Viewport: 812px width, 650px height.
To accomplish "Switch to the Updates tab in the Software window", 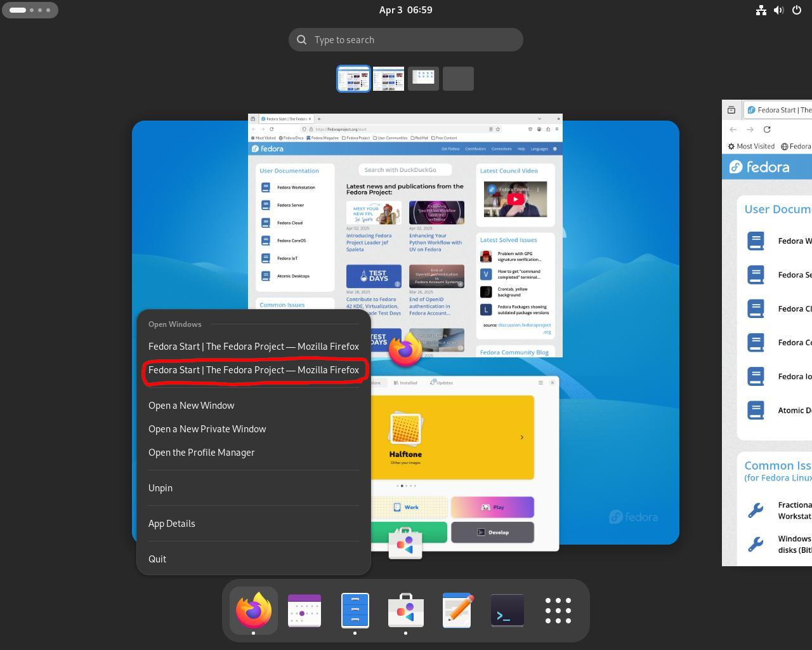I will click(x=442, y=383).
